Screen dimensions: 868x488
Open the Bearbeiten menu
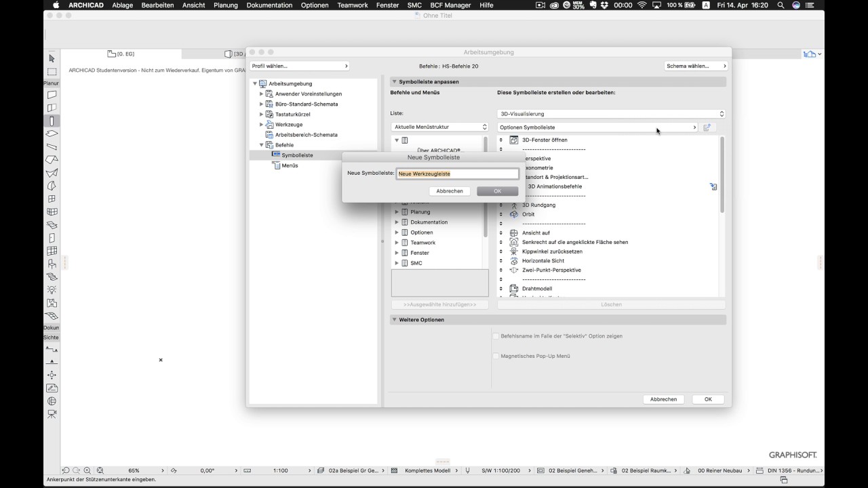157,5
